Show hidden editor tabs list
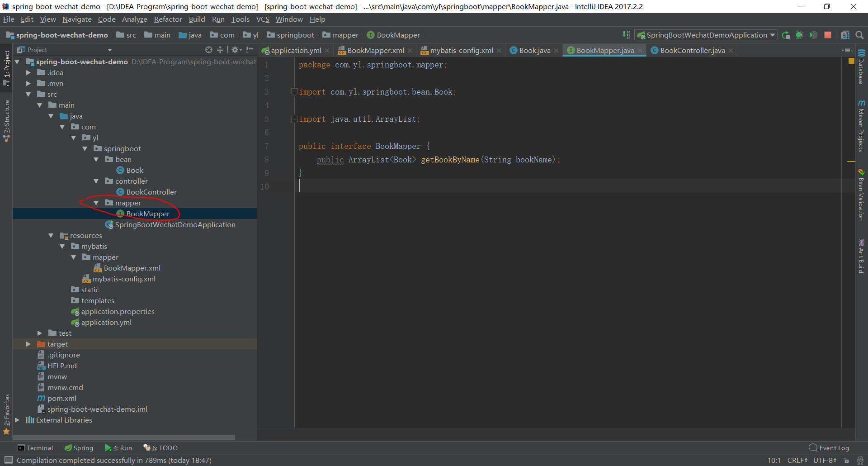Viewport: 868px width, 466px height. pos(847,50)
